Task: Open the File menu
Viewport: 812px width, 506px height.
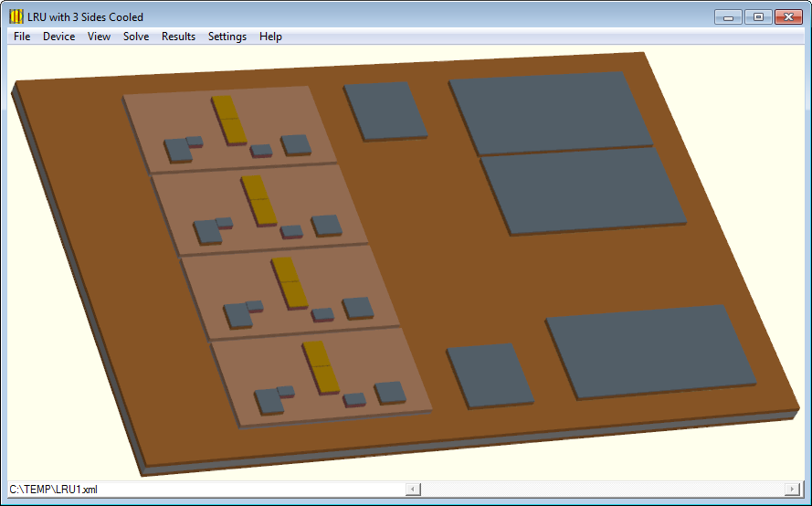Action: [22, 37]
